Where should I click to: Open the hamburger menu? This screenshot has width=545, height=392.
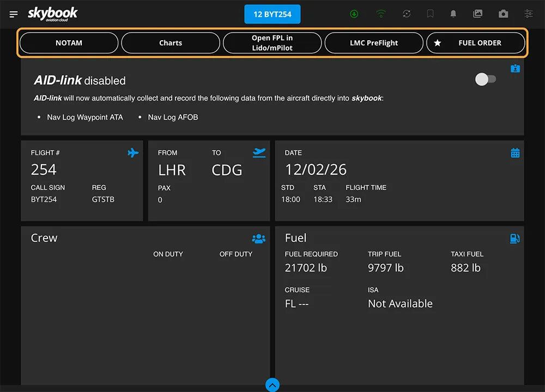(14, 14)
